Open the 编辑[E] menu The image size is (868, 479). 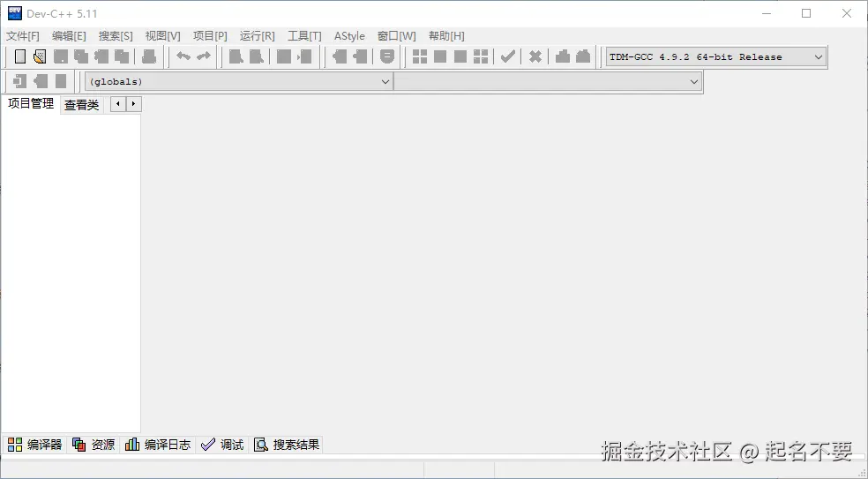[x=69, y=36]
